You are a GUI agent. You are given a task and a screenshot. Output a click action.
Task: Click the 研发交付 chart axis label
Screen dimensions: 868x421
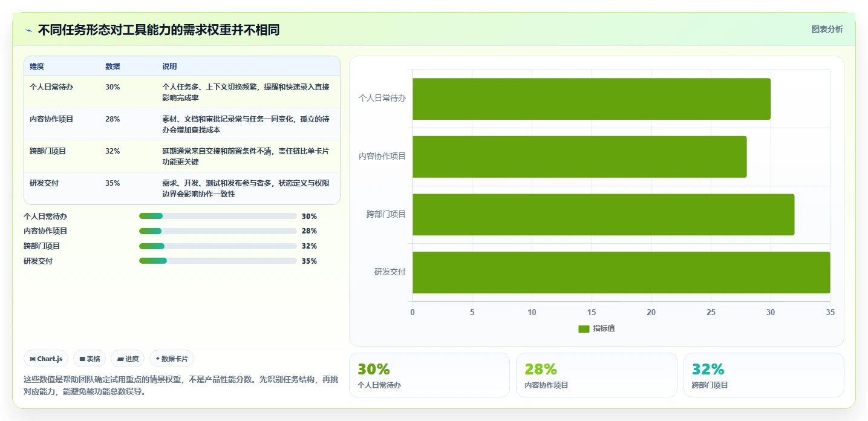(x=390, y=272)
